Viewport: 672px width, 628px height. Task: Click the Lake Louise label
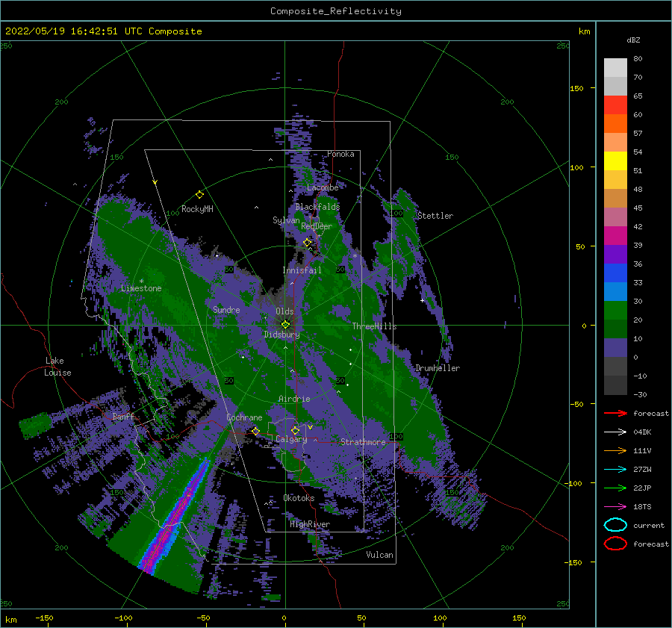coord(57,367)
